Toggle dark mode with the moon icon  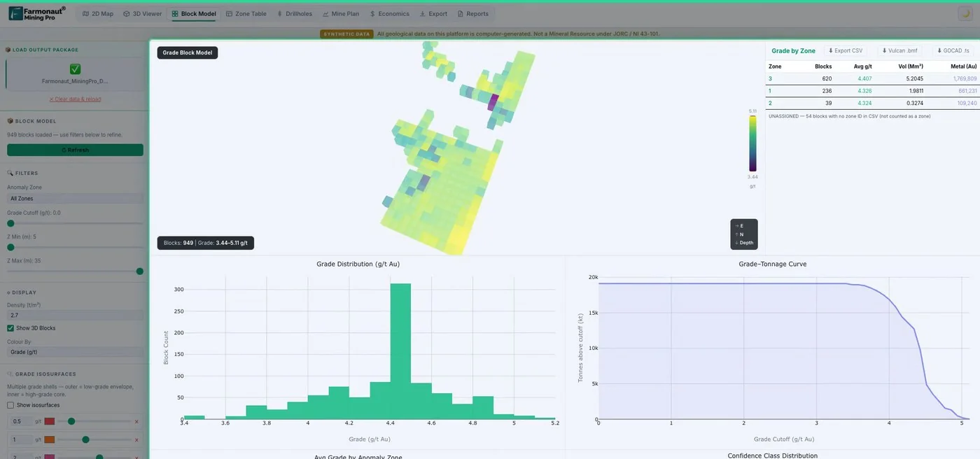point(965,13)
